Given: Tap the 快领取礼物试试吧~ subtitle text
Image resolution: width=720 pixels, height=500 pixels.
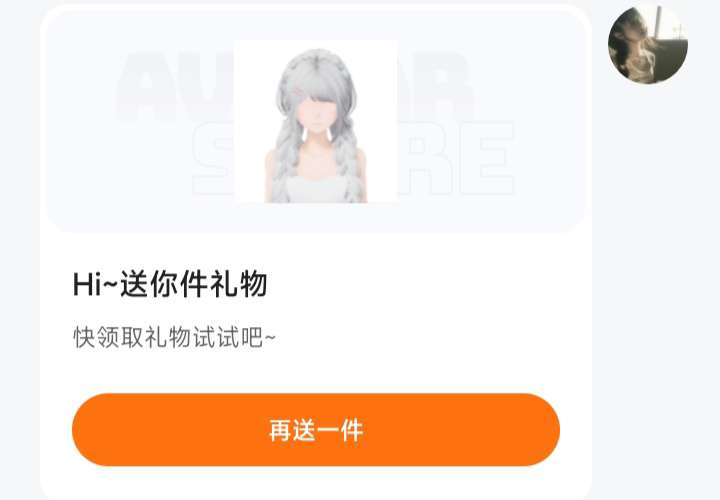Looking at the screenshot, I should pyautogui.click(x=174, y=338).
